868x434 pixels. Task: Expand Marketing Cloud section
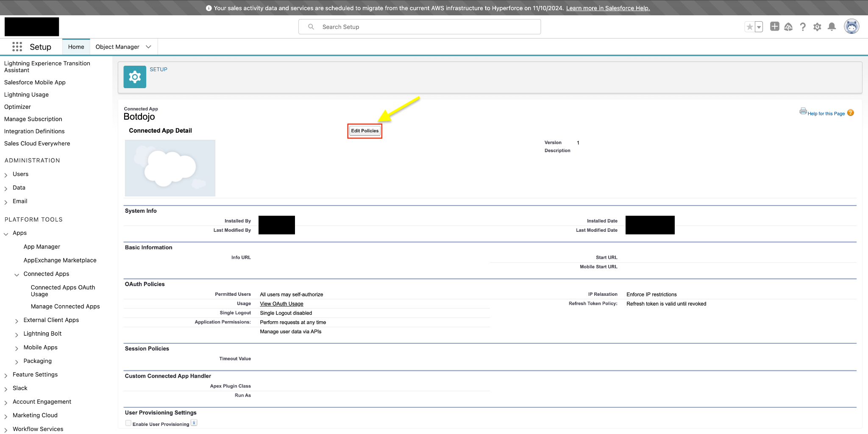click(6, 416)
